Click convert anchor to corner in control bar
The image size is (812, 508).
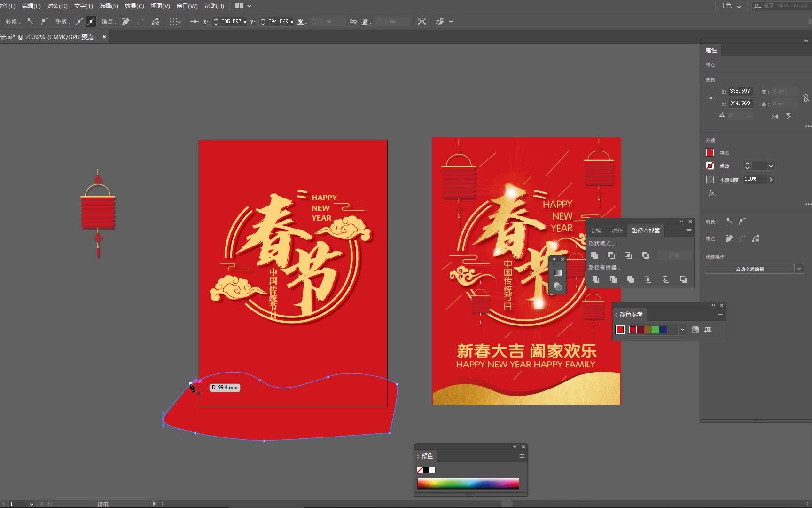[30, 22]
